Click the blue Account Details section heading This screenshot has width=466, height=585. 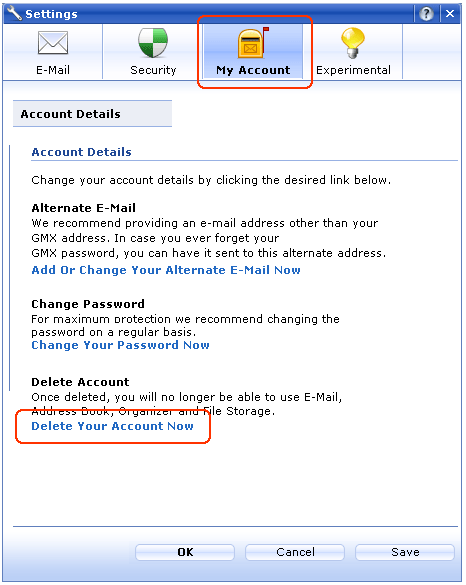82,152
